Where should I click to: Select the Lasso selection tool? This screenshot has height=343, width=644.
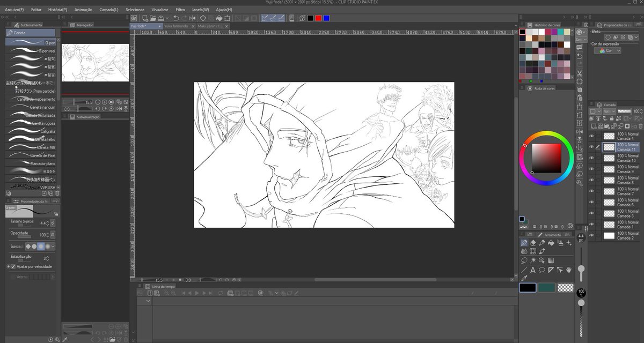coord(524,260)
